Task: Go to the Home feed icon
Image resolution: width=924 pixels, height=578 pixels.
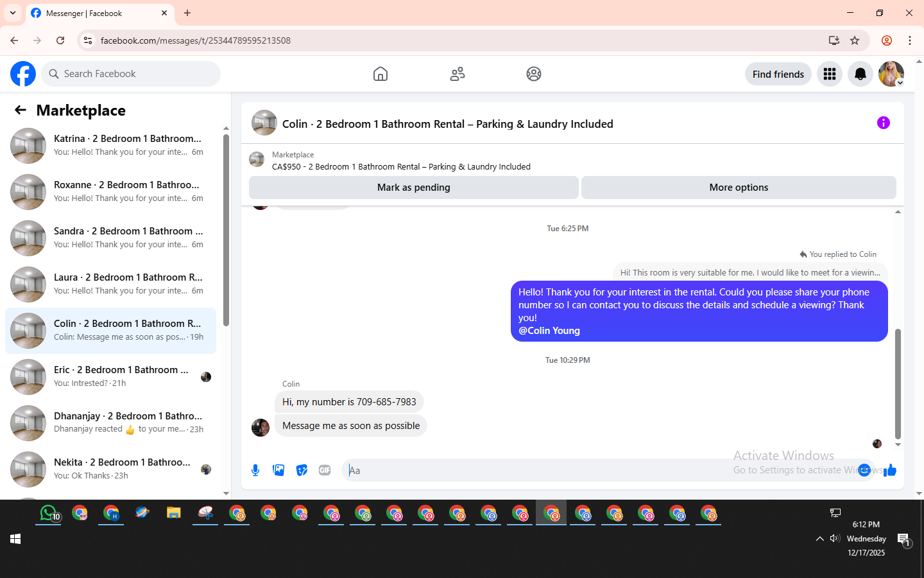Action: click(x=381, y=74)
